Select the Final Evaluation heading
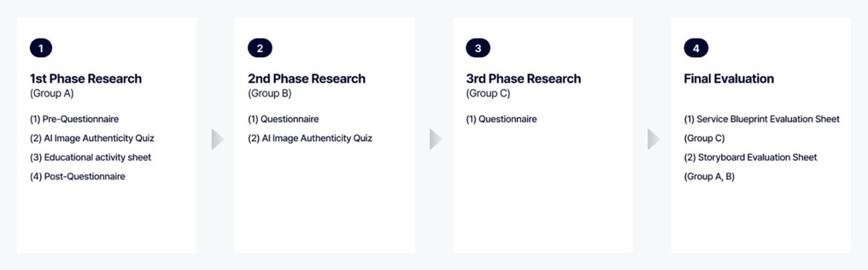The image size is (868, 270). [728, 79]
